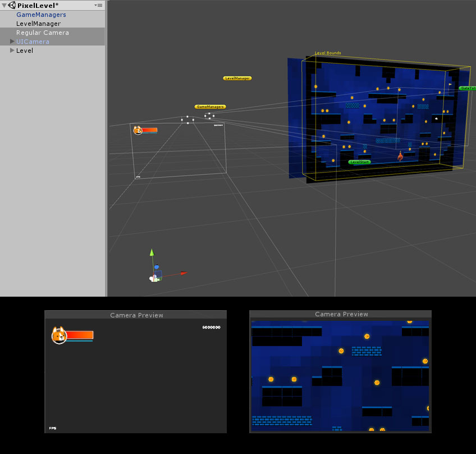Select LevelManager in the hierarchy list
The width and height of the screenshot is (476, 454).
[38, 24]
